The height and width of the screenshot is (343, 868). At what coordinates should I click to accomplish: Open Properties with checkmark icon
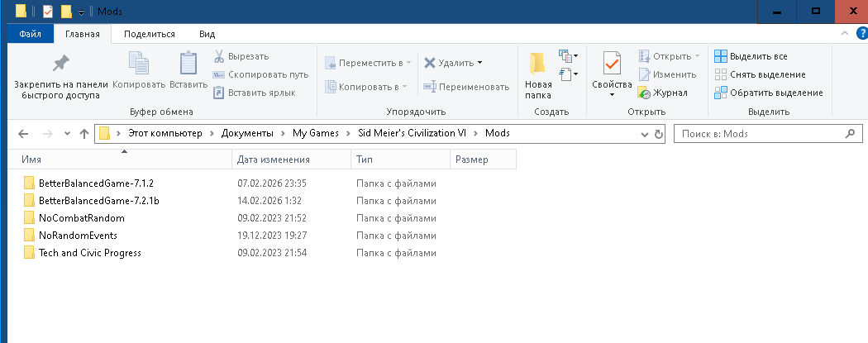[x=612, y=64]
